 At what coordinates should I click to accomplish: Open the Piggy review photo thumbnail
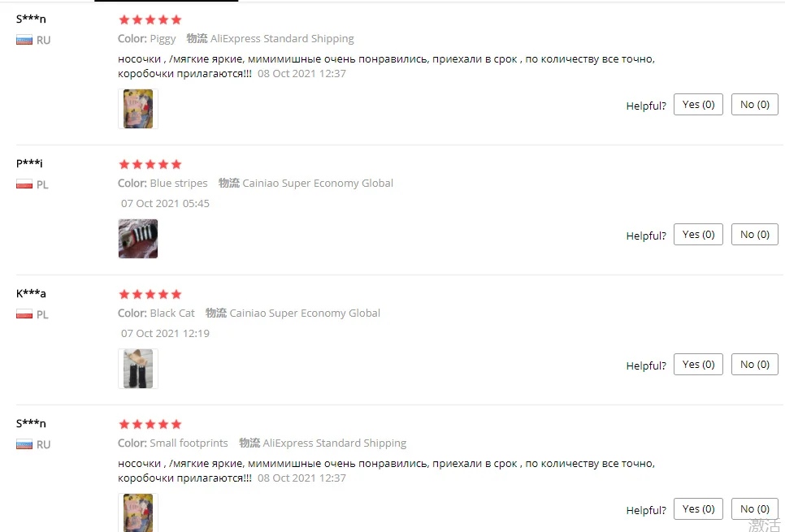pyautogui.click(x=138, y=109)
